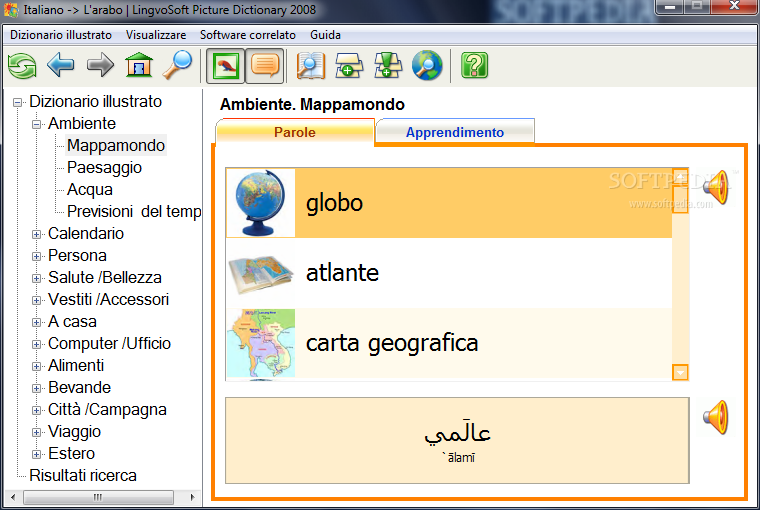
Task: Open the home page house icon
Action: (139, 65)
